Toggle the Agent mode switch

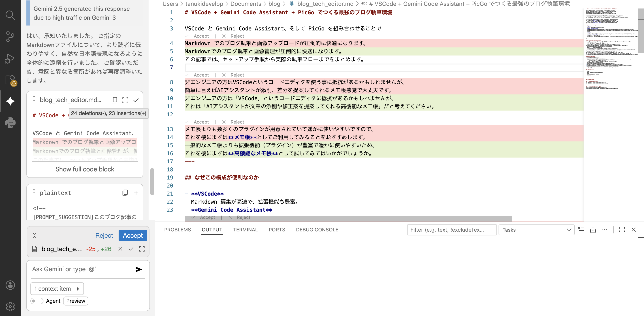coord(37,301)
